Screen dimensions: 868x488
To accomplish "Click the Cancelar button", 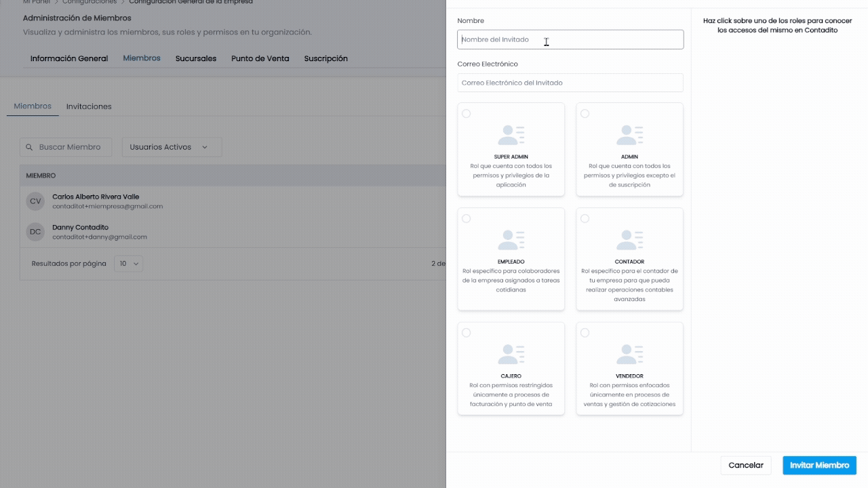I will 746,466.
